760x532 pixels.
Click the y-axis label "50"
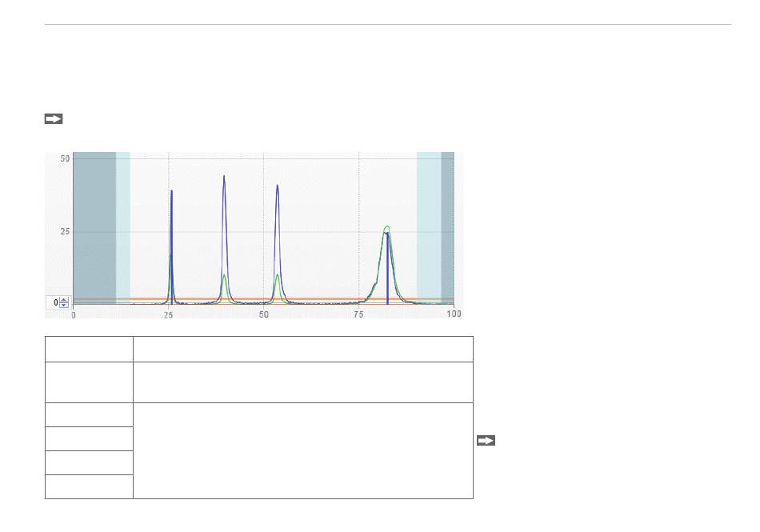[65, 158]
